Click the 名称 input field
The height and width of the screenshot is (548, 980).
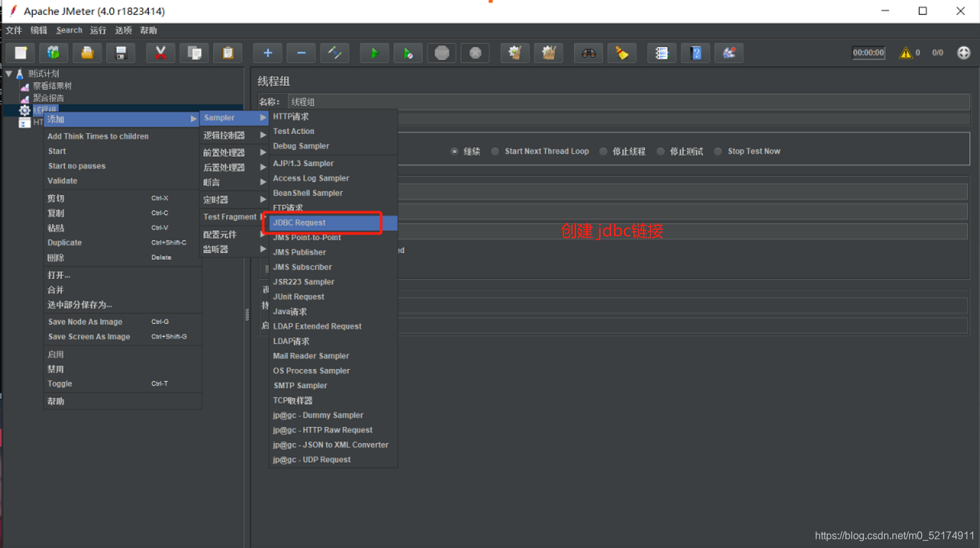[628, 102]
